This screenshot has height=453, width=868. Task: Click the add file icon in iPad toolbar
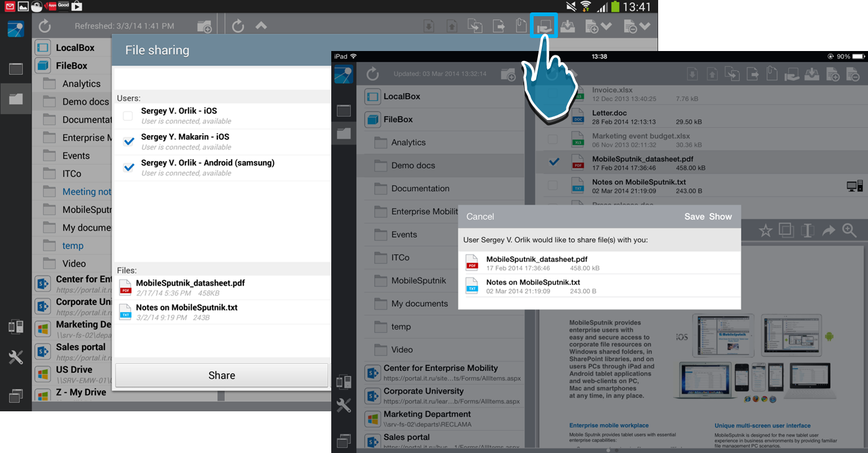[x=833, y=74]
